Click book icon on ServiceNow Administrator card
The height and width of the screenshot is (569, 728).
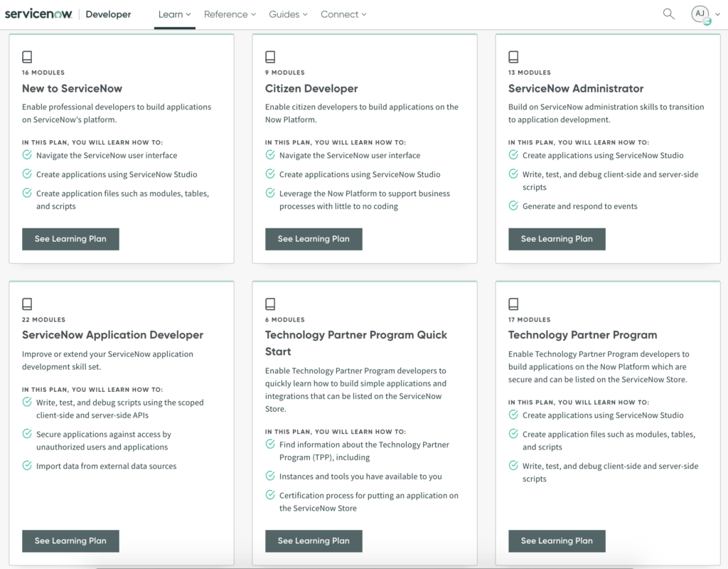pyautogui.click(x=513, y=57)
